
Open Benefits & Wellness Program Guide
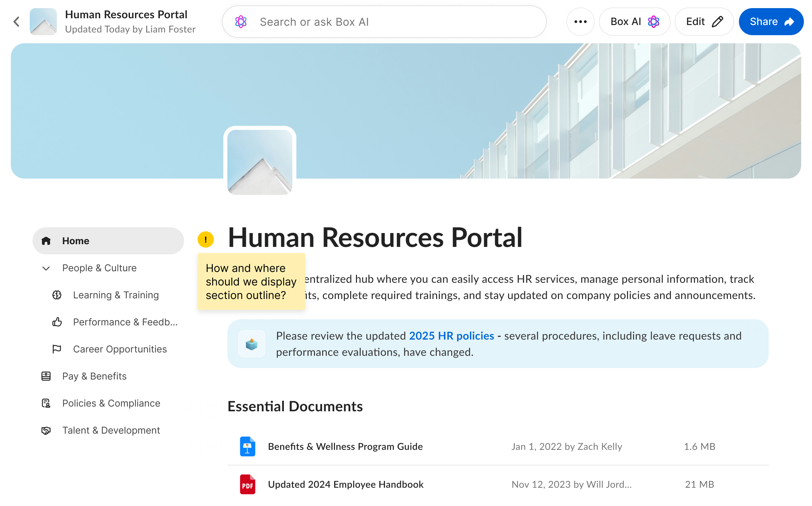click(345, 446)
